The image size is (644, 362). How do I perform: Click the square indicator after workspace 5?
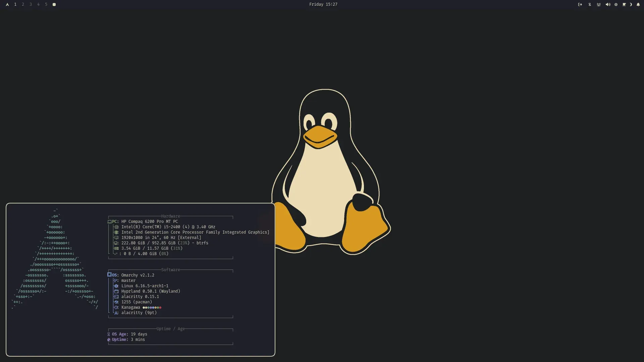(x=54, y=4)
